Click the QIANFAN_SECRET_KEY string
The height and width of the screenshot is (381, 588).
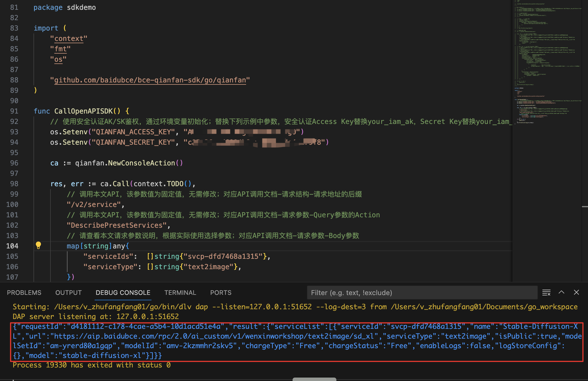point(133,142)
